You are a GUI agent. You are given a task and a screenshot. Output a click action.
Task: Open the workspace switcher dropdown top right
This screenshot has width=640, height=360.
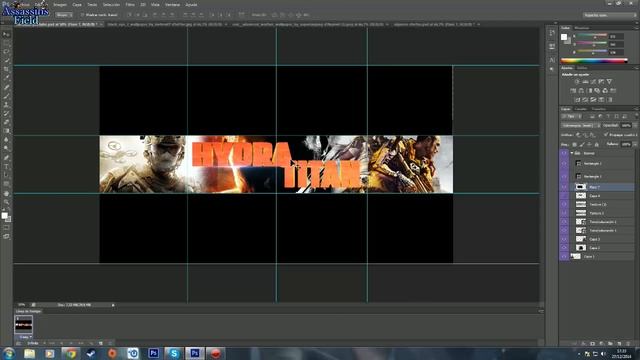609,15
